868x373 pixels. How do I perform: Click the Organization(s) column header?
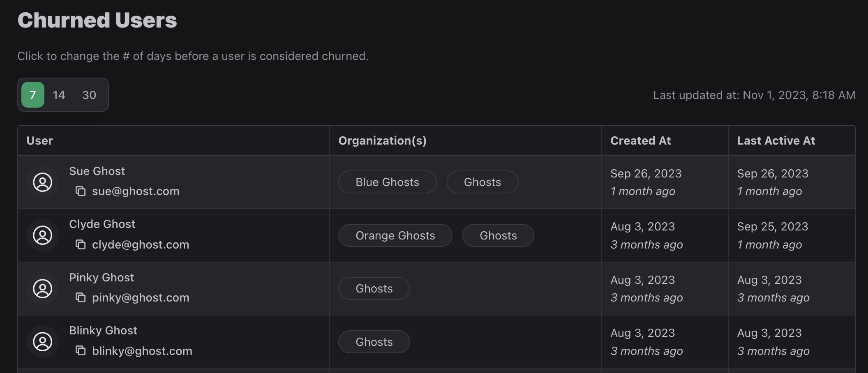[382, 140]
